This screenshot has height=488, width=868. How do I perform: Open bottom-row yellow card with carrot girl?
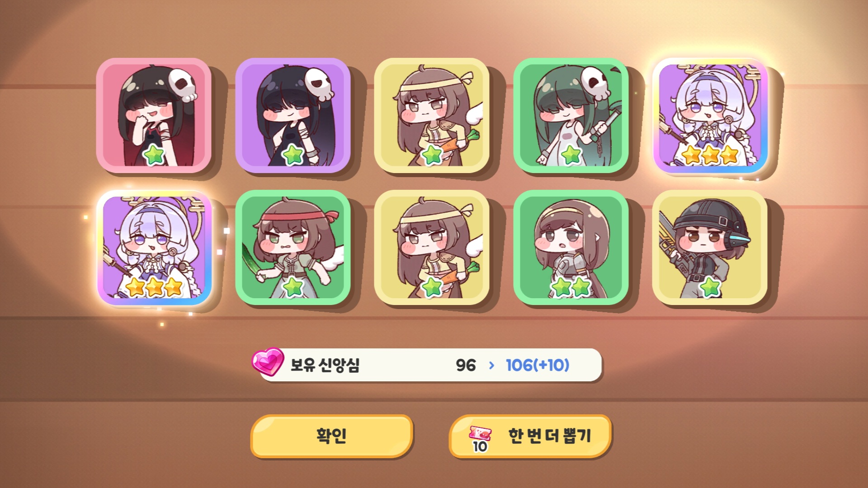[432, 248]
